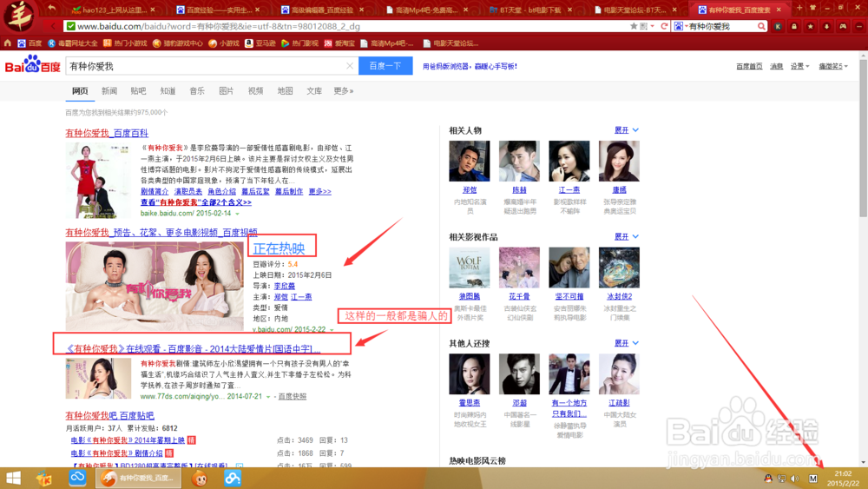This screenshot has height=489, width=868.
Task: Open the 设置 dropdown on Baidu header
Action: (x=799, y=66)
